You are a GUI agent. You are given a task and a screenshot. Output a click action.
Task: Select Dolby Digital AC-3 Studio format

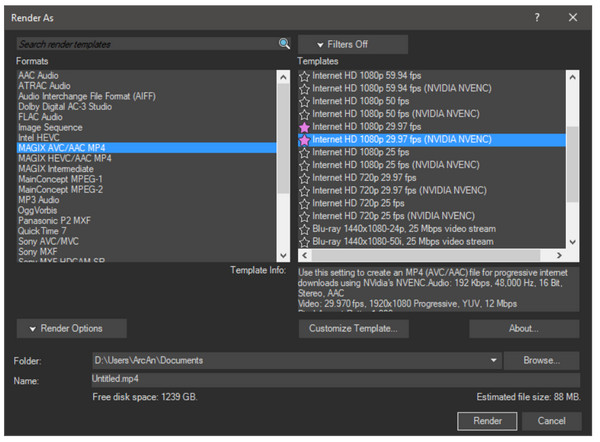tap(147, 106)
